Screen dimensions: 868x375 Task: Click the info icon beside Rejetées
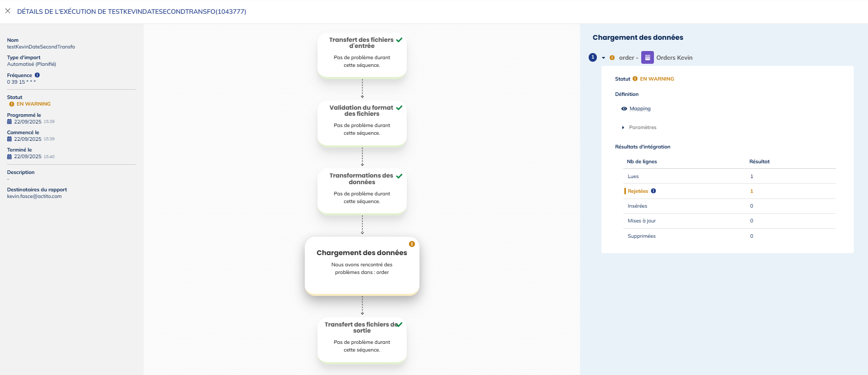click(x=653, y=191)
